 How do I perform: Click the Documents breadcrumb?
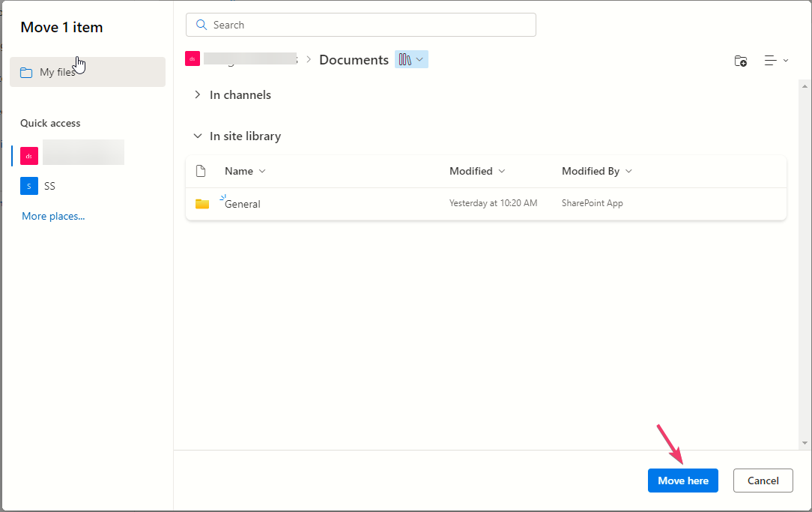pyautogui.click(x=354, y=60)
